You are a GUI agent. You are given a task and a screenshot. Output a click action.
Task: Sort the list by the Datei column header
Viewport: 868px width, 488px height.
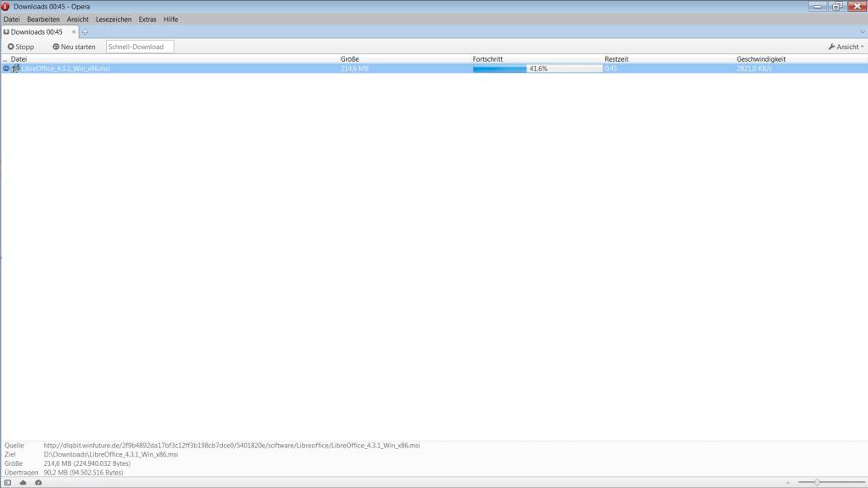[x=19, y=59]
